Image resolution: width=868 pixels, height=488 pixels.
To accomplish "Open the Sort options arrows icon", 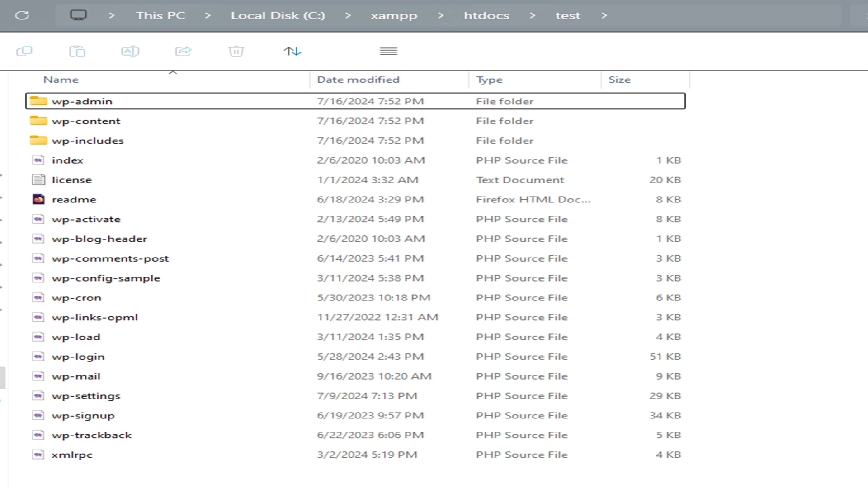I will [x=292, y=51].
